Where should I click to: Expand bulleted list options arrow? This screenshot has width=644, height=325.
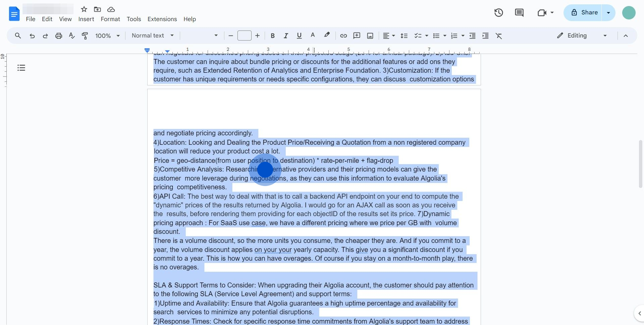point(445,36)
